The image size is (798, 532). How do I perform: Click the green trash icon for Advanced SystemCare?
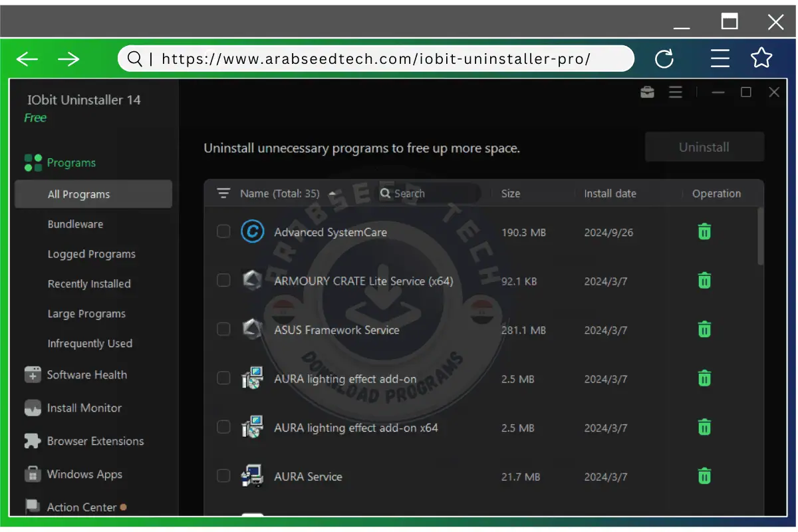click(704, 231)
